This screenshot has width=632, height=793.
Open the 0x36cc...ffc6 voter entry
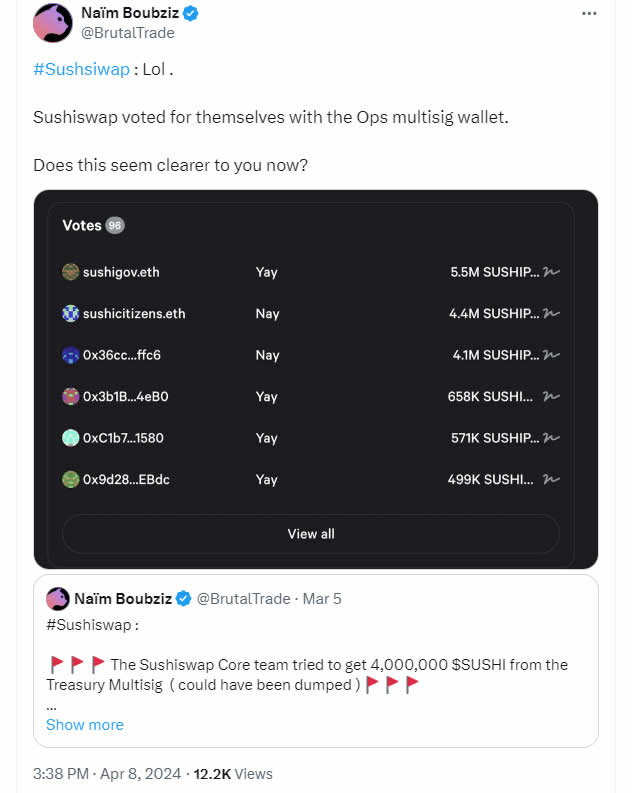121,355
